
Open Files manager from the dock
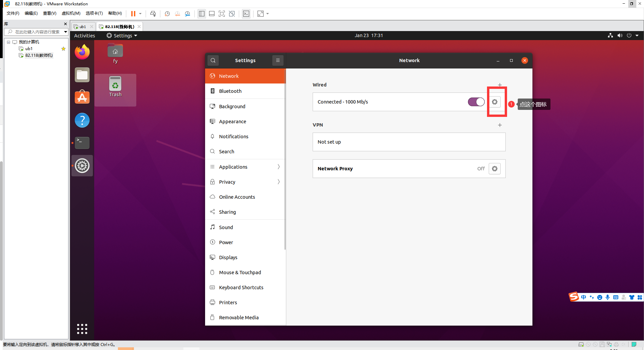point(82,75)
